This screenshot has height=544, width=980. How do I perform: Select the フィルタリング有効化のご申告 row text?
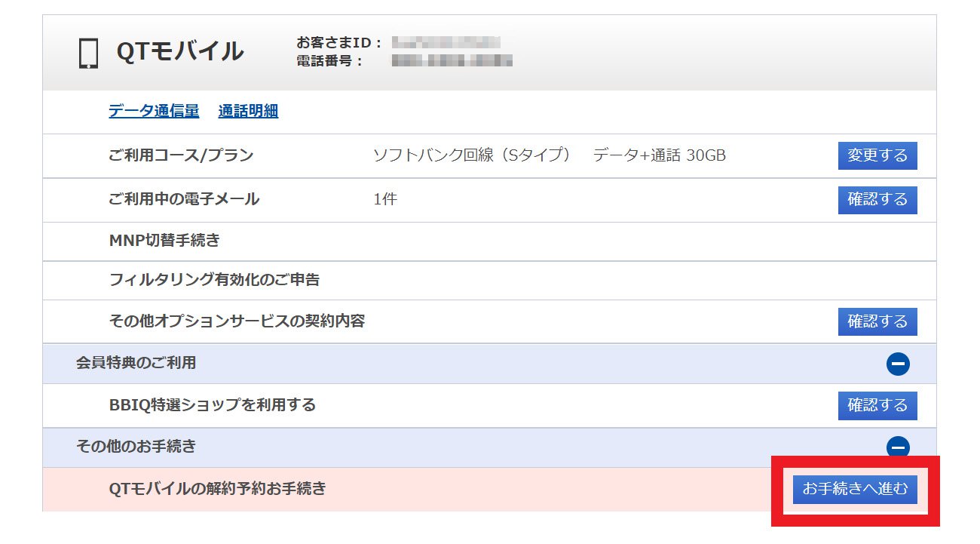[214, 280]
